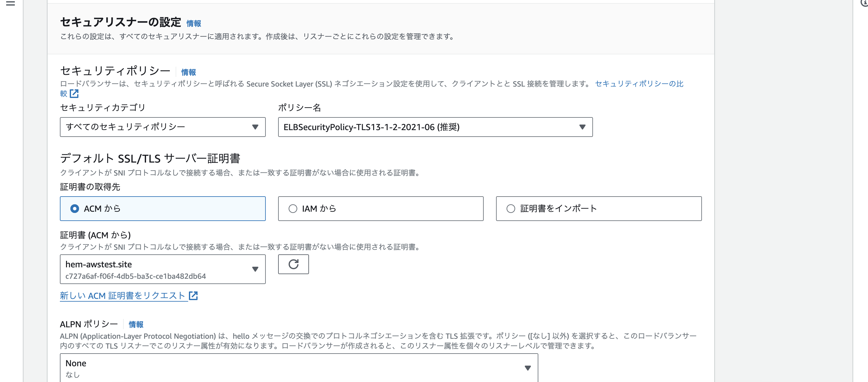Click the デフォルト SSL/TLS サーバー証明書 heading
This screenshot has height=382, width=868.
coord(150,158)
